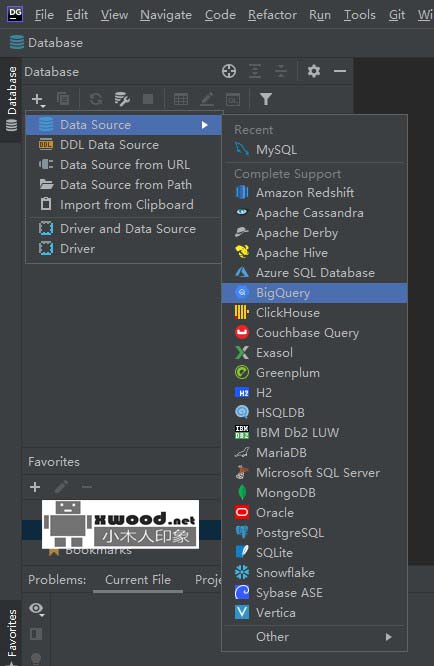The width and height of the screenshot is (434, 666).
Task: Click the add new data source plus icon
Action: 38,99
